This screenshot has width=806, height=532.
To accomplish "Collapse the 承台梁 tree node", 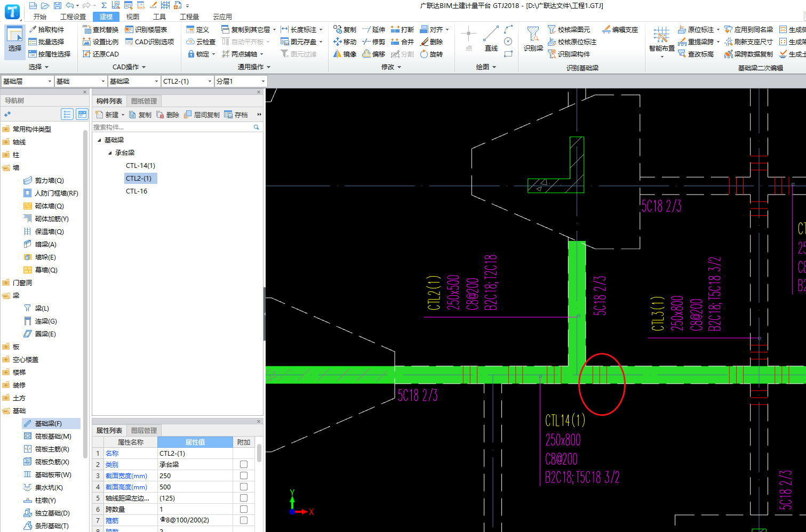I will 110,153.
